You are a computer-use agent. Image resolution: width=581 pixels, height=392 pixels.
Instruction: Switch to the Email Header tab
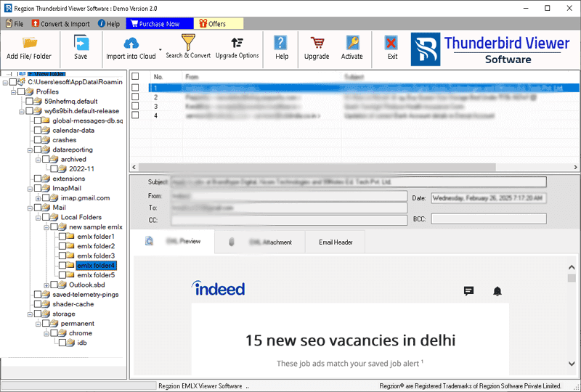(336, 242)
